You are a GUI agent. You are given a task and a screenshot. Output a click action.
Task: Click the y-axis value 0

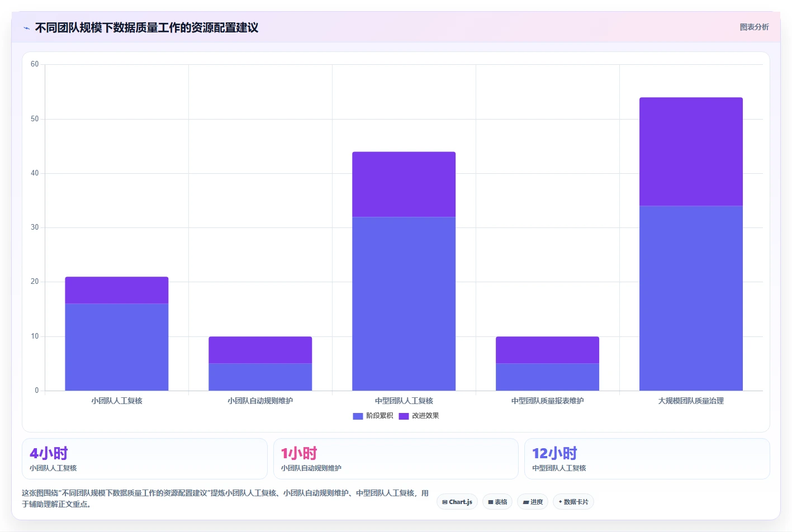(37, 391)
